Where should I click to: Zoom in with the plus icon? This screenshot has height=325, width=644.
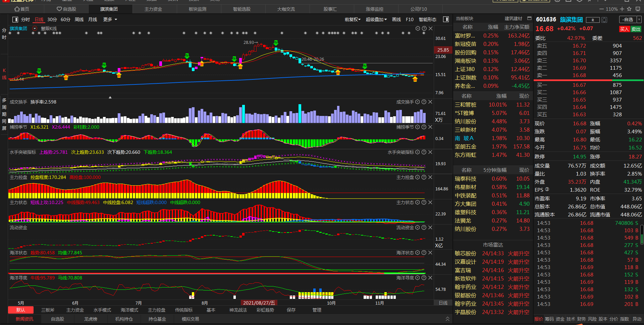tap(622, 9)
